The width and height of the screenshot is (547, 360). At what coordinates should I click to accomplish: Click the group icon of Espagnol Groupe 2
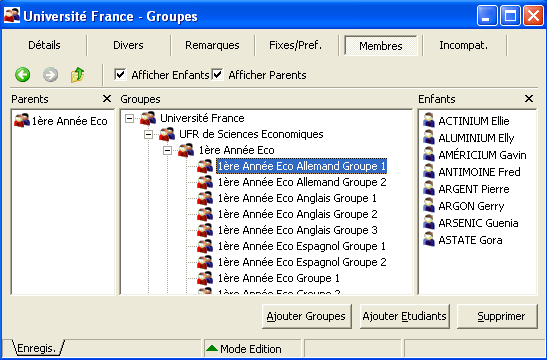tap(205, 262)
